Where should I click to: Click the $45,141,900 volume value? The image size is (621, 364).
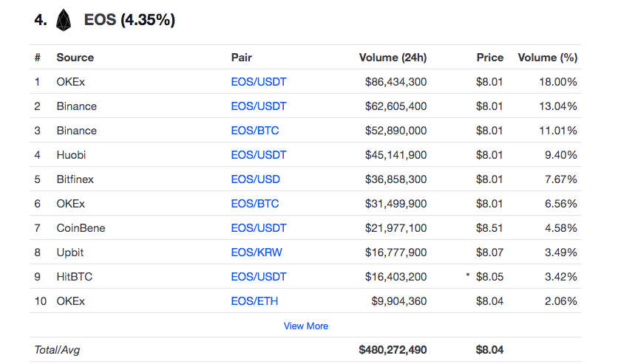(x=396, y=155)
